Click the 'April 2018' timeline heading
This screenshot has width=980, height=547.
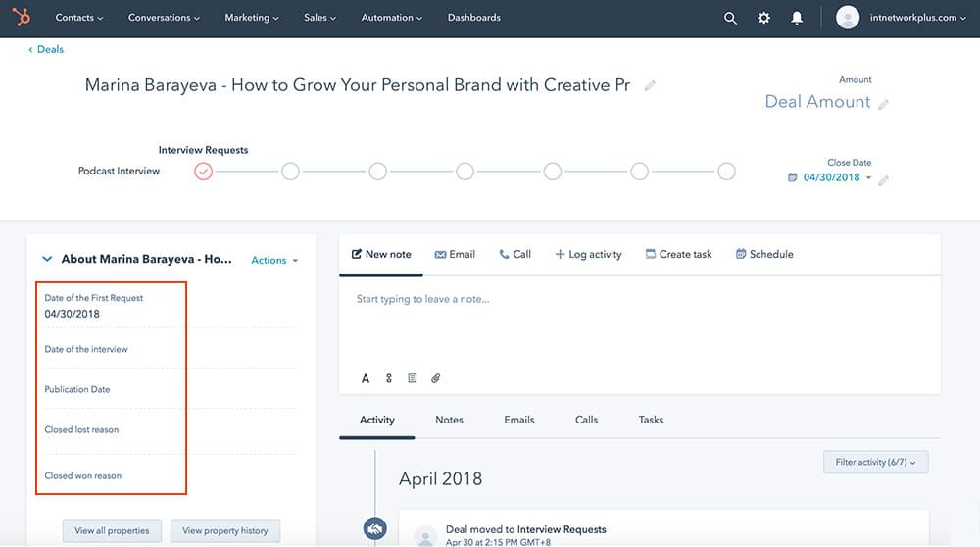pos(441,478)
